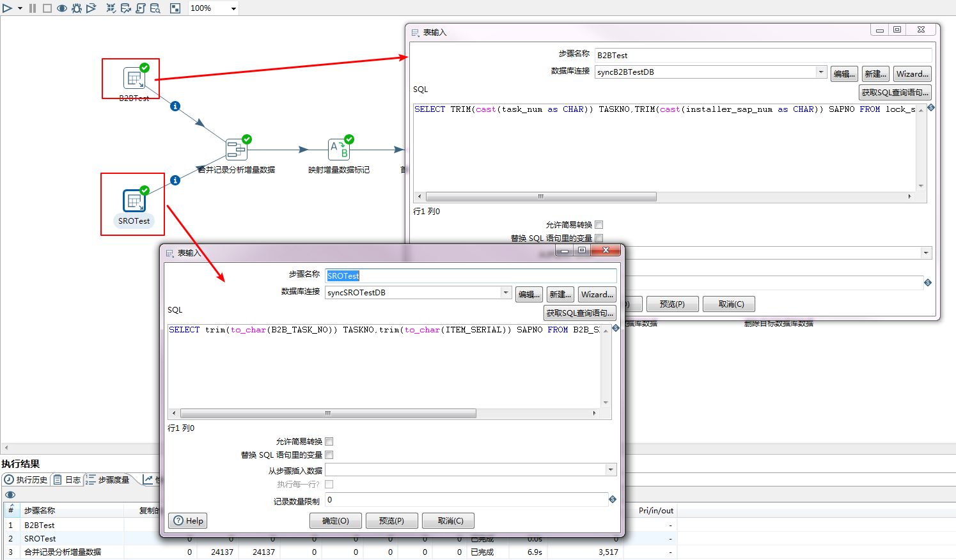Open the 100% zoom level dropdown

click(x=233, y=8)
